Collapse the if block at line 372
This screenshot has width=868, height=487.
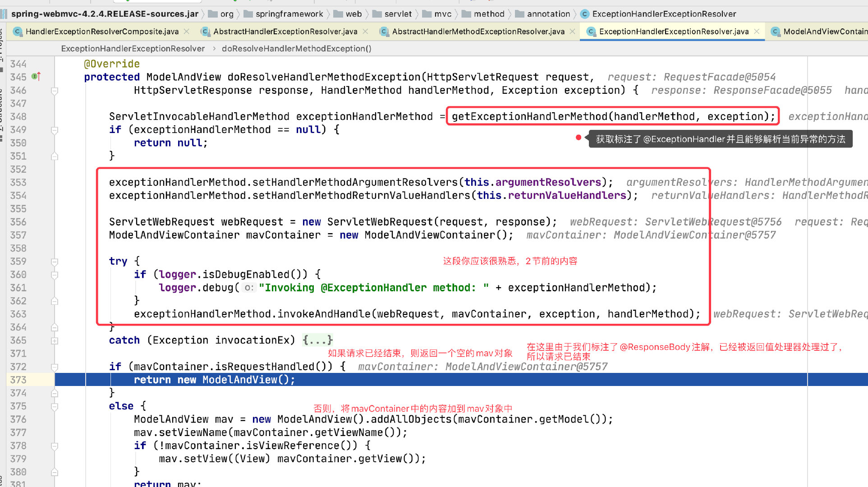(55, 367)
